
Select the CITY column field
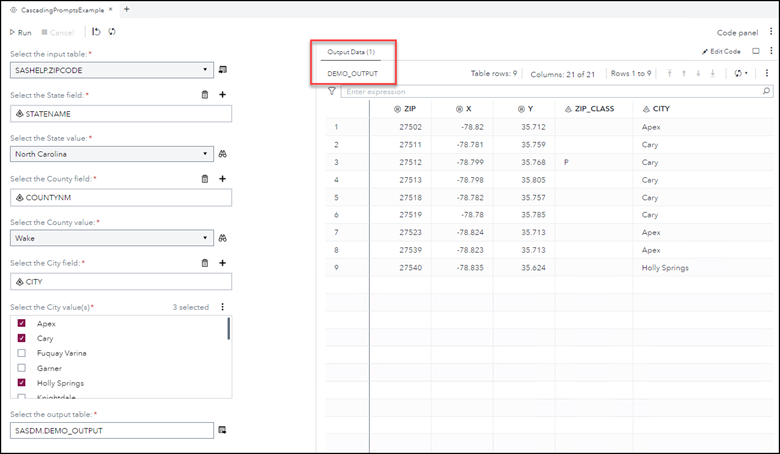point(121,281)
